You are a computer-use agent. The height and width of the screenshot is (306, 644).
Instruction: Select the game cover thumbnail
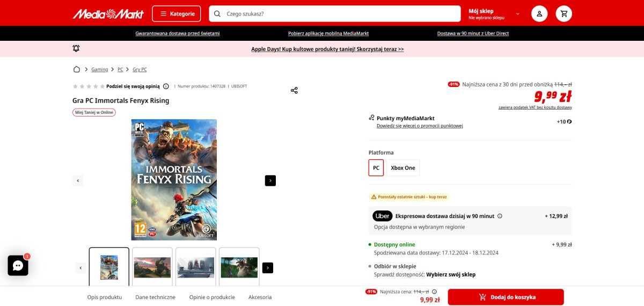pos(109,267)
